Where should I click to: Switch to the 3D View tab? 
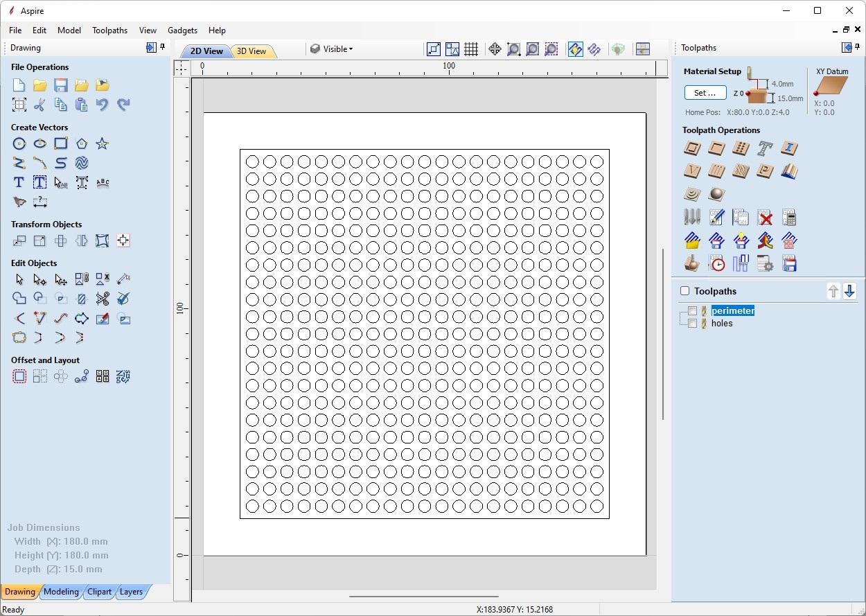point(251,51)
